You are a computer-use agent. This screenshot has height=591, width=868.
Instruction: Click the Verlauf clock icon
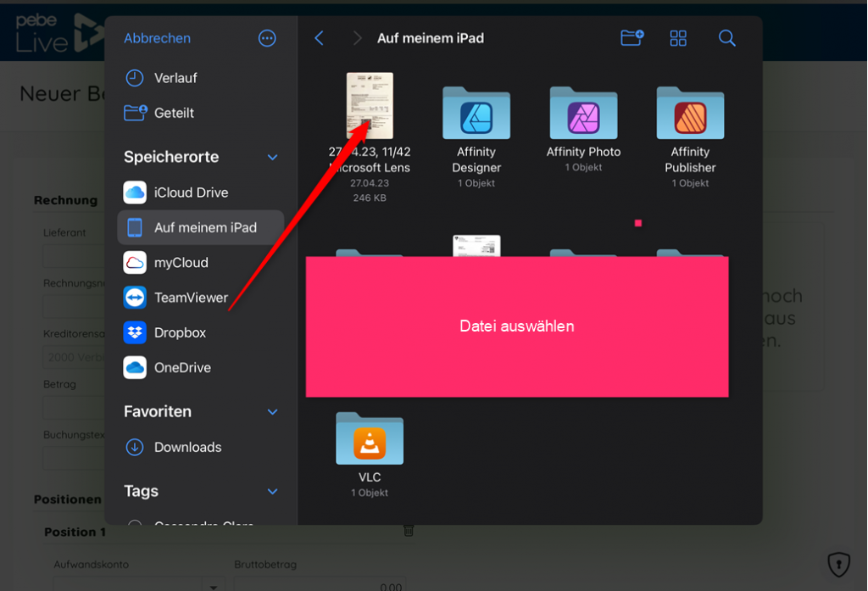[x=135, y=78]
